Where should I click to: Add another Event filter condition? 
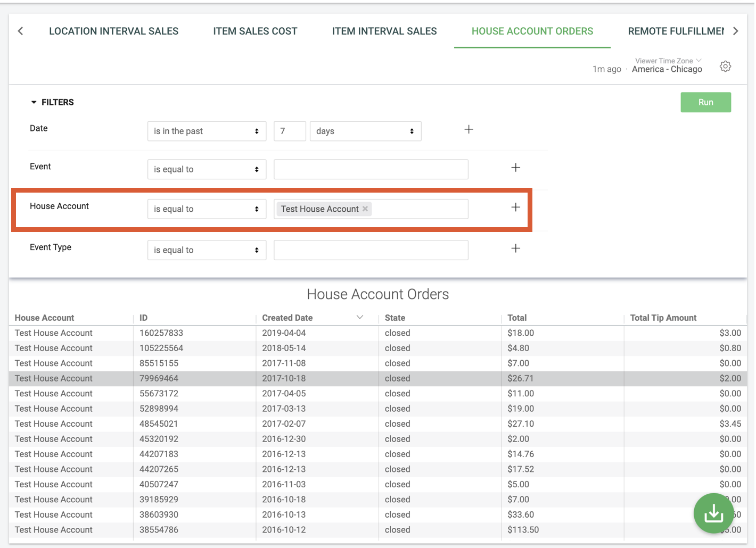515,167
